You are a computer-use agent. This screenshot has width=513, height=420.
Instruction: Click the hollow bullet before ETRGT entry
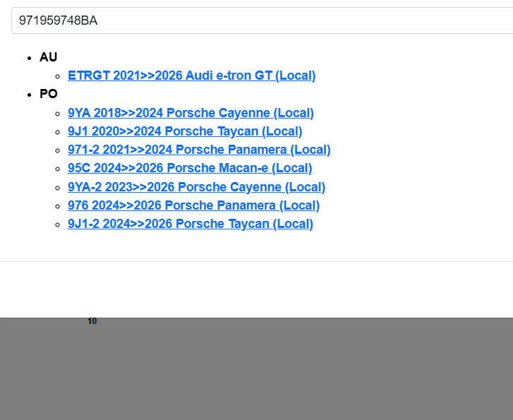pos(57,76)
